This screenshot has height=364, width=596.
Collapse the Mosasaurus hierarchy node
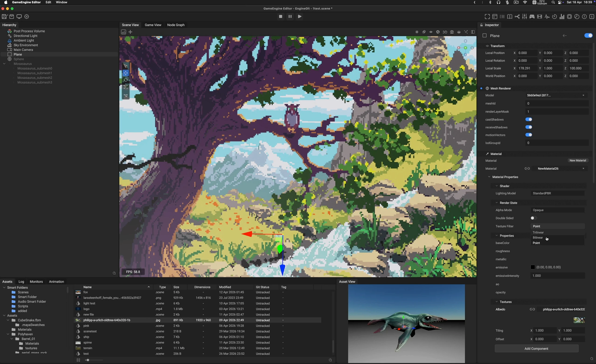pyautogui.click(x=4, y=64)
